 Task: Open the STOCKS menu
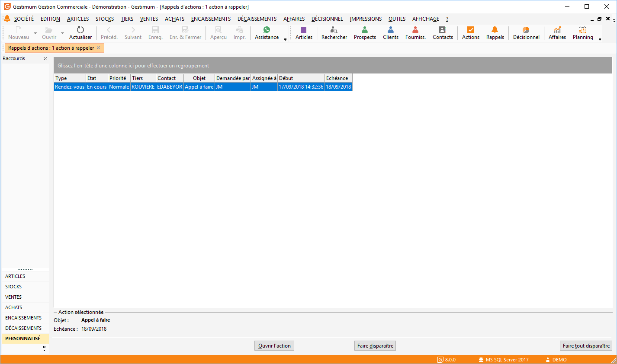click(x=105, y=19)
